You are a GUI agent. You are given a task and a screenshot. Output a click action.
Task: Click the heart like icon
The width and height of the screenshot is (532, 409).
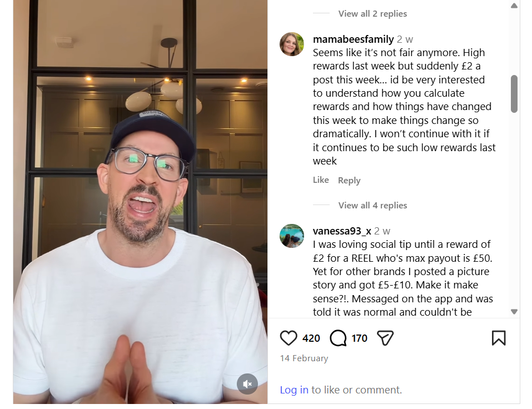click(x=289, y=338)
